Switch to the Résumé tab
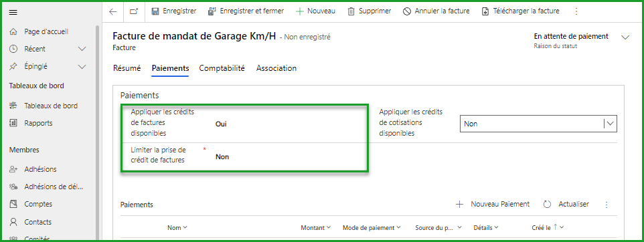 tap(127, 68)
